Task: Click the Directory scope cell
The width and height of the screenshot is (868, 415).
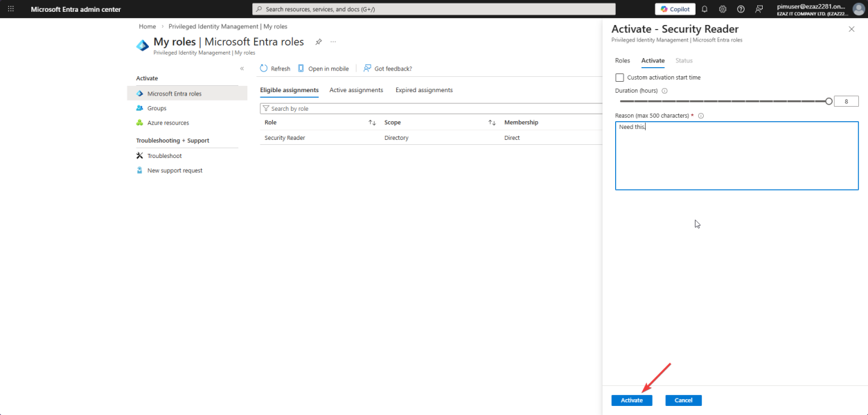Action: (x=396, y=138)
